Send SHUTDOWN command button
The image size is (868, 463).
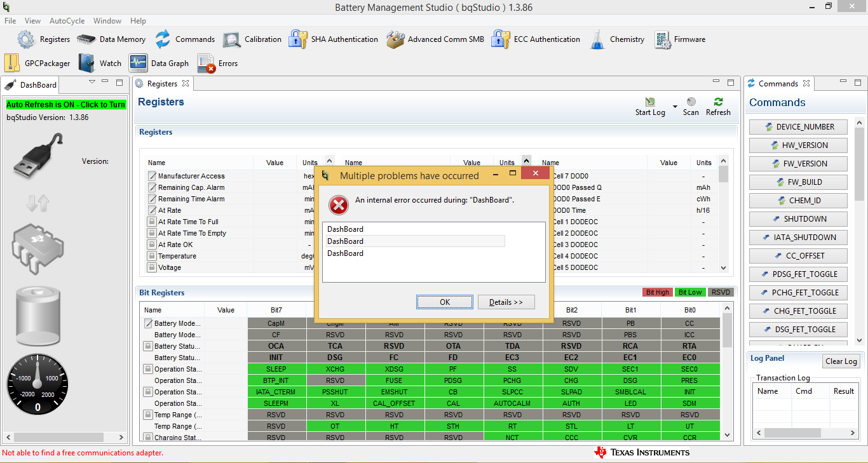coord(799,219)
